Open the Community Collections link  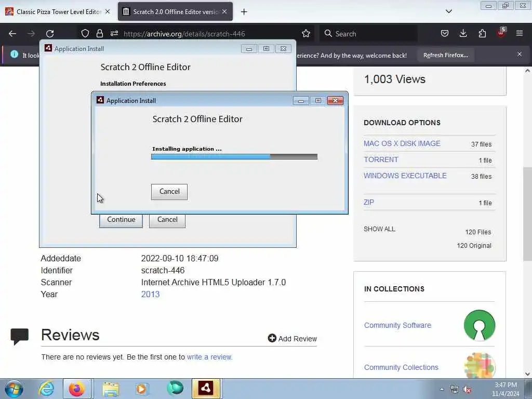(x=401, y=367)
